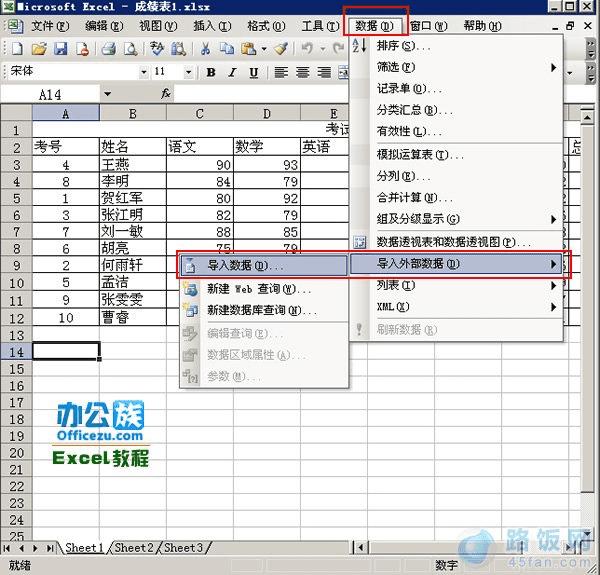
Task: Click row header 13
Action: coord(16,336)
